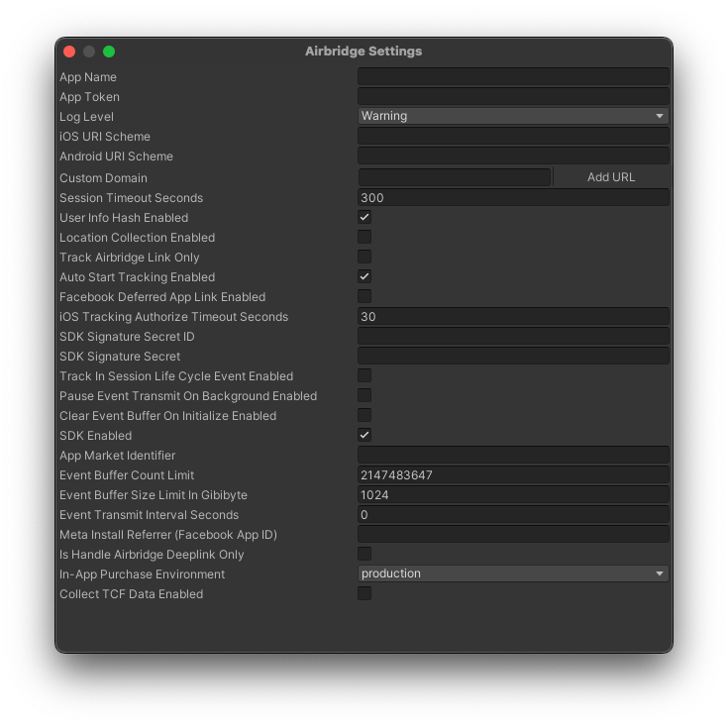Enable Collect TCF Data checkbox
Screen dimensions: 728x726
pyautogui.click(x=364, y=593)
